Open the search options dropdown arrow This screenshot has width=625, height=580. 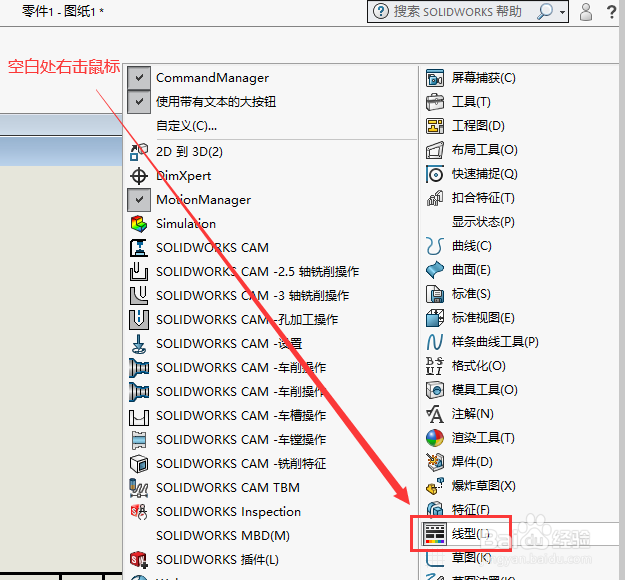562,12
